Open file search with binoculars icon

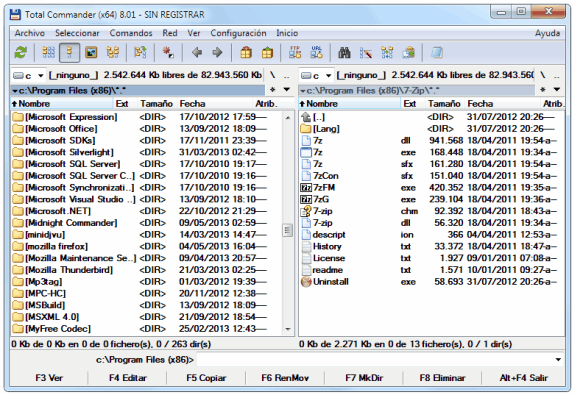[x=344, y=53]
